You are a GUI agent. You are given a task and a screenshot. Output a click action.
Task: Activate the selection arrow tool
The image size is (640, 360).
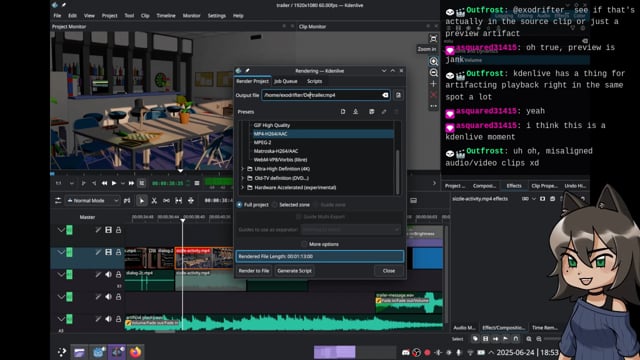[x=142, y=200]
